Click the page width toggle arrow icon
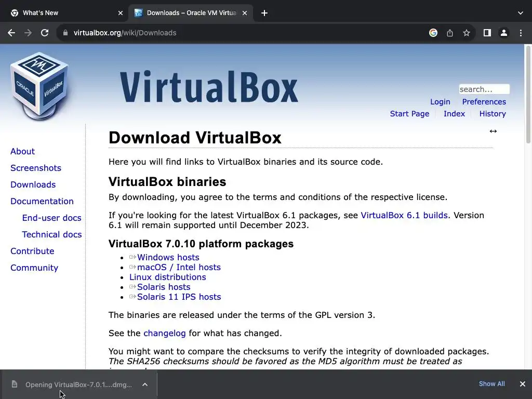 point(493,131)
